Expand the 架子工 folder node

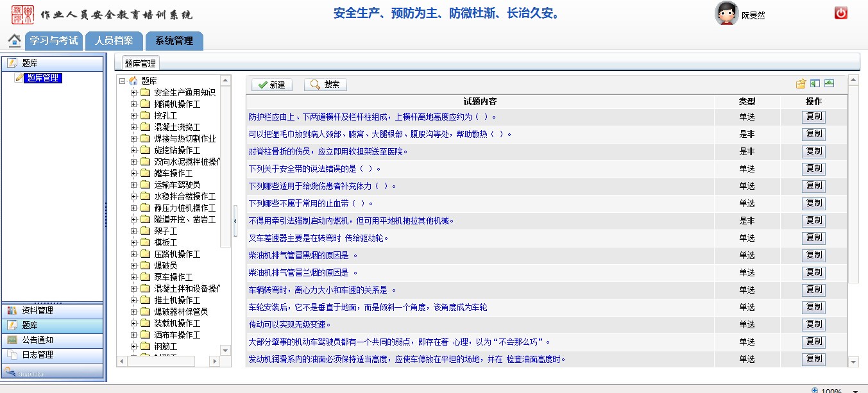click(x=134, y=231)
